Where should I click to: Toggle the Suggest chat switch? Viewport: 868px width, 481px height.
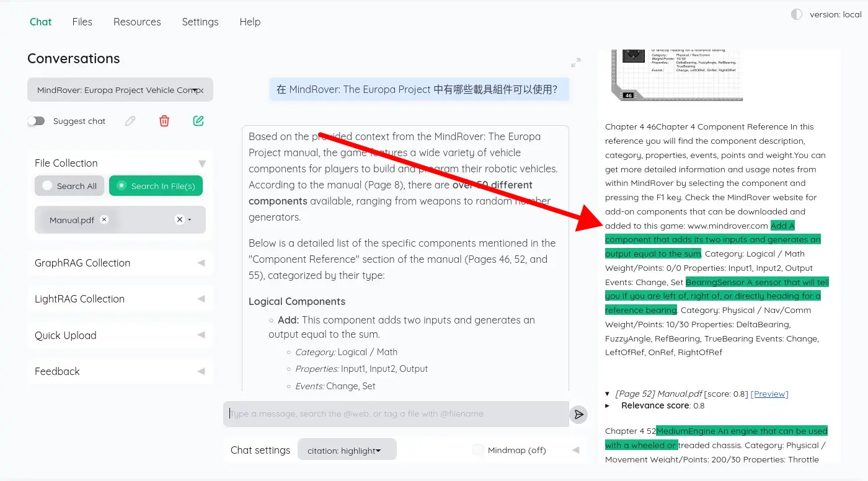36,121
